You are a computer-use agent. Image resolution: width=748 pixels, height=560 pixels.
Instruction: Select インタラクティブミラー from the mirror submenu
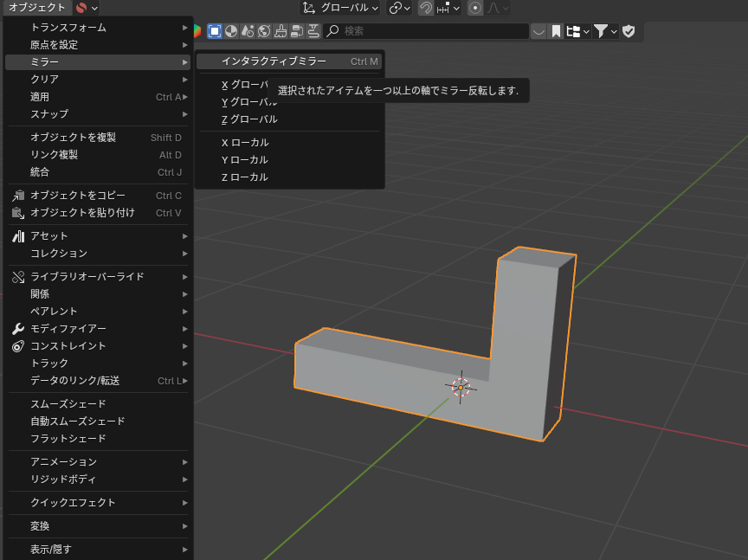[274, 61]
